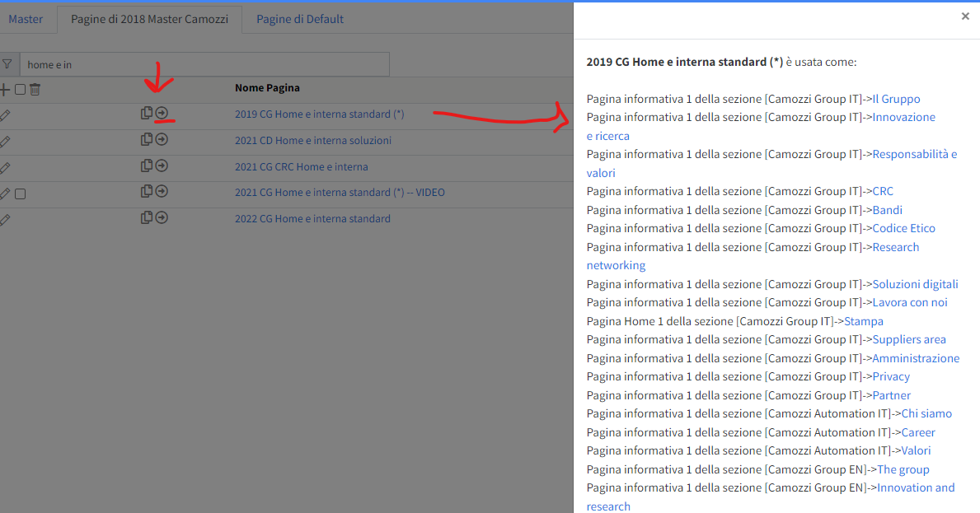Click the filter funnel icon
Viewport: 980px width, 513px height.
coord(7,64)
